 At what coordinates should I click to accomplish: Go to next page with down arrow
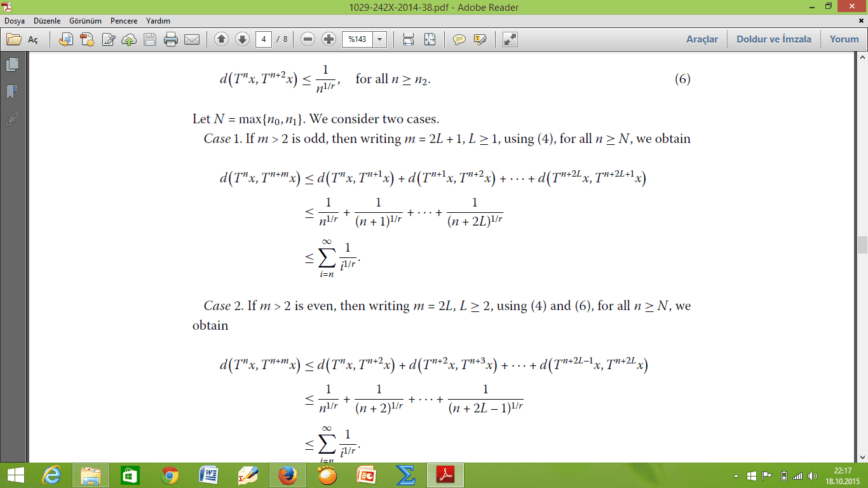click(x=242, y=39)
